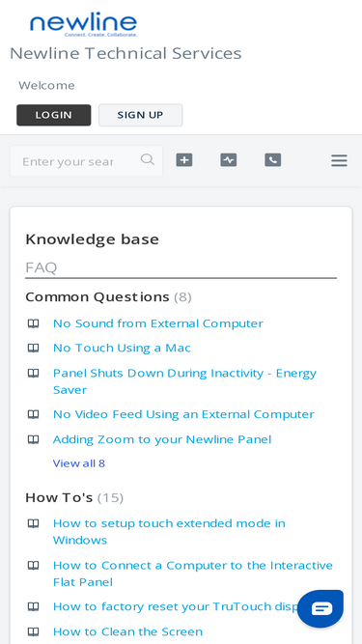Image resolution: width=362 pixels, height=644 pixels.
Task: Open Adding Zoom to your Newline Panel
Action: click(x=162, y=439)
